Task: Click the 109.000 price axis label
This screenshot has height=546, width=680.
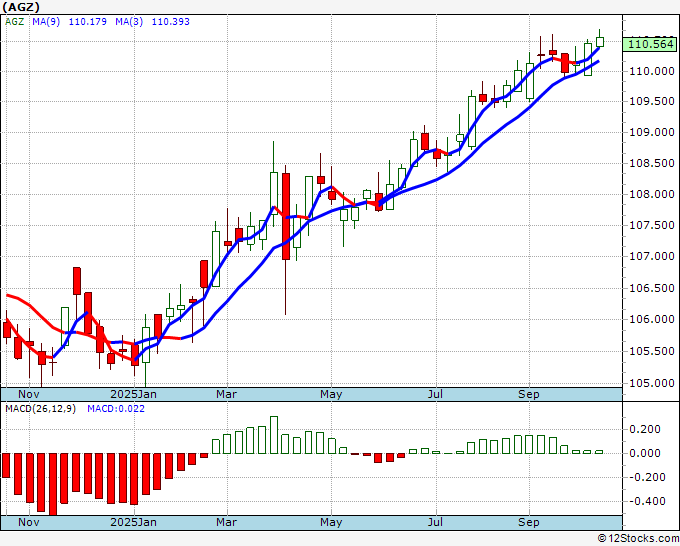Action: [x=652, y=132]
